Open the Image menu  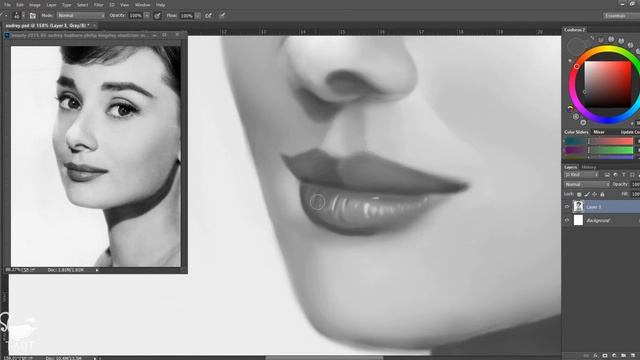35,5
